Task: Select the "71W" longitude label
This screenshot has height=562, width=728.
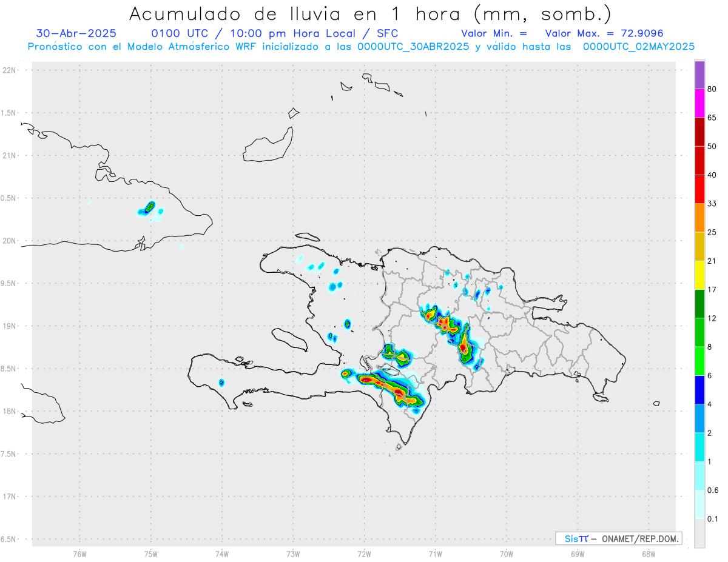Action: [435, 554]
